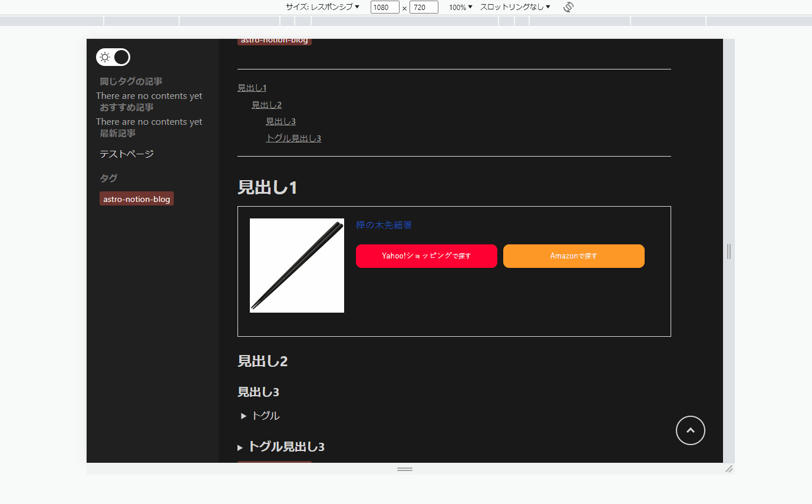Toggle dark mode with the theme switch
This screenshot has width=812, height=504.
point(113,57)
